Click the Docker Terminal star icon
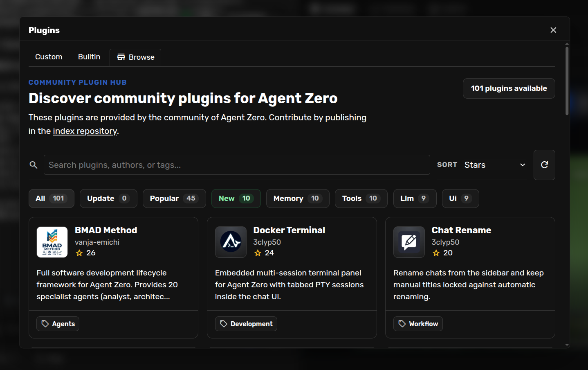Screen dimensions: 588x370 (258, 253)
